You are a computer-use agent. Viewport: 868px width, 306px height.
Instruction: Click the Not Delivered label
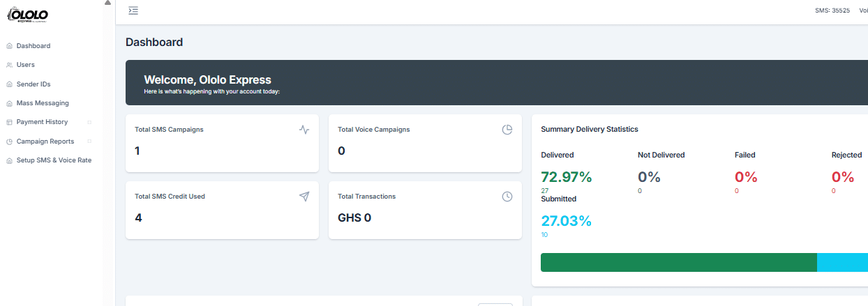click(x=661, y=155)
